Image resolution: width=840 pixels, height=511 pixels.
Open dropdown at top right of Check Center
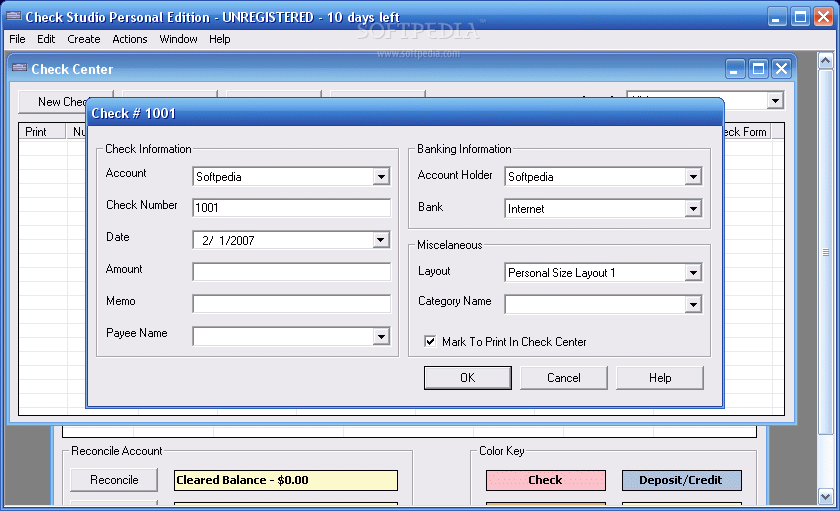click(775, 100)
